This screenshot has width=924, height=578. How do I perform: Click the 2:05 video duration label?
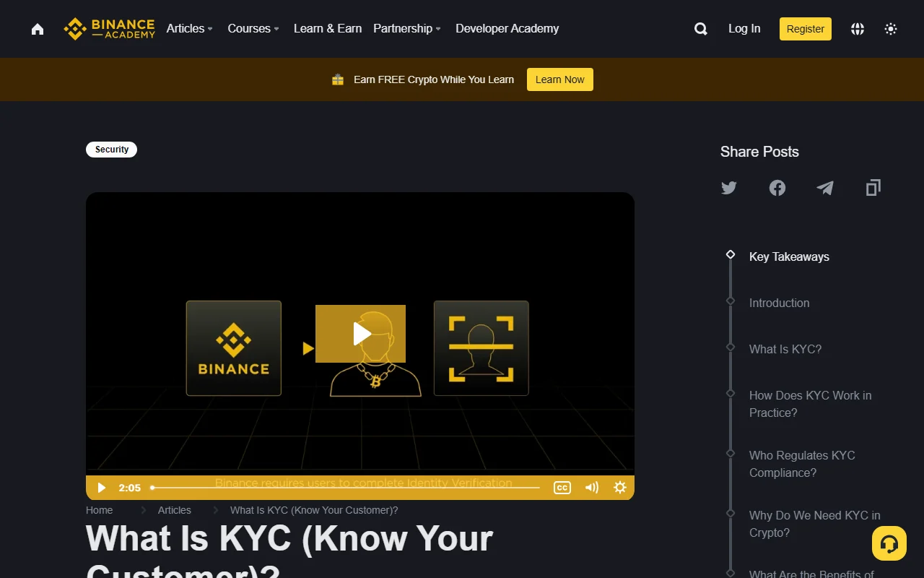(x=130, y=488)
